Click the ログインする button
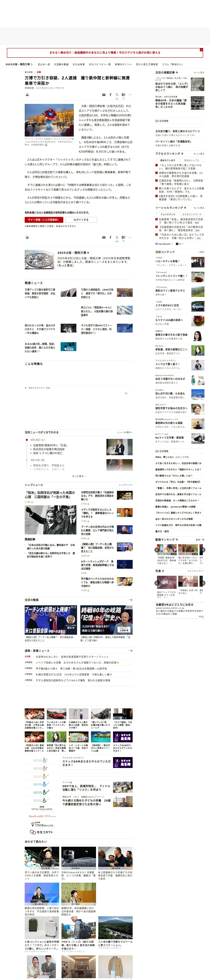The image size is (210, 980). click(81, 220)
